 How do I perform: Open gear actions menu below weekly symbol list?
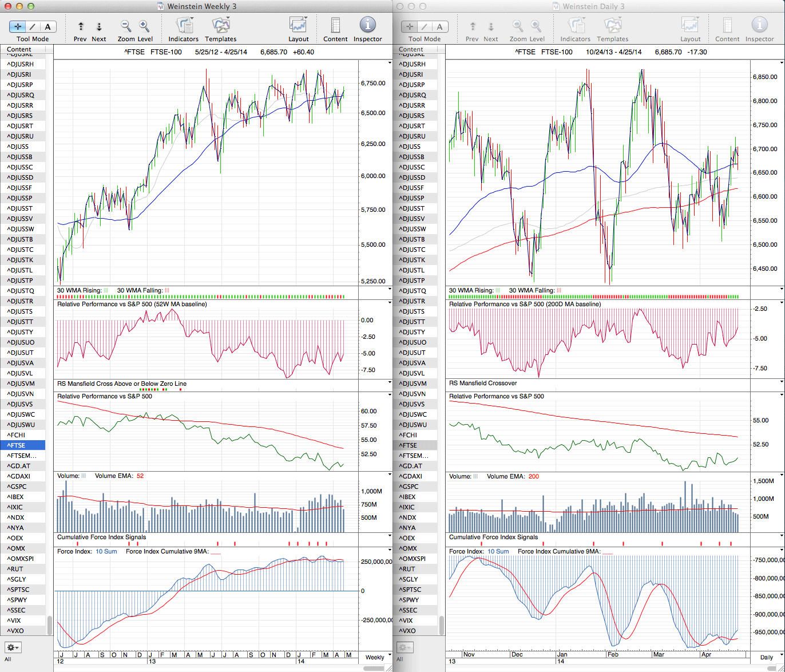pyautogui.click(x=13, y=647)
